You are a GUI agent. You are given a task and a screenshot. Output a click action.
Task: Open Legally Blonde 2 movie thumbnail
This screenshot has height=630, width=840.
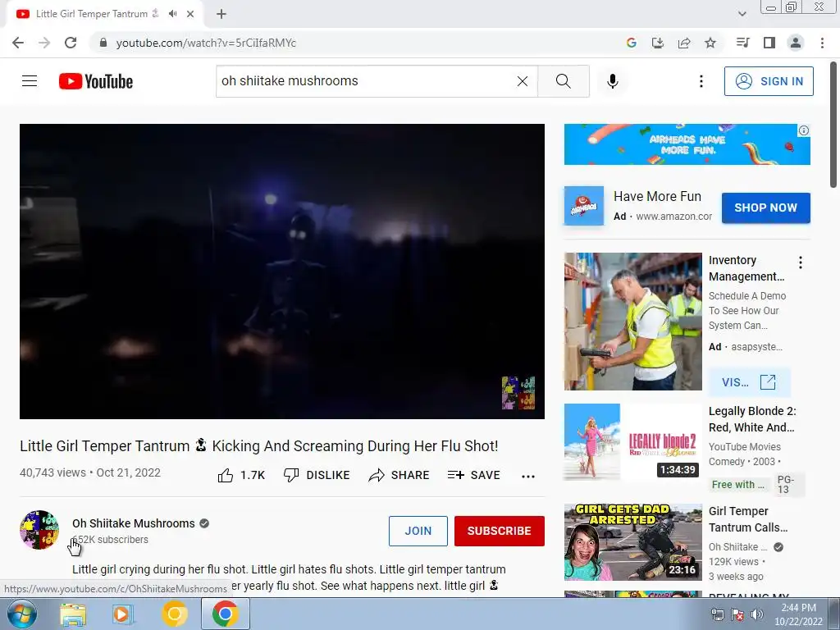click(632, 442)
